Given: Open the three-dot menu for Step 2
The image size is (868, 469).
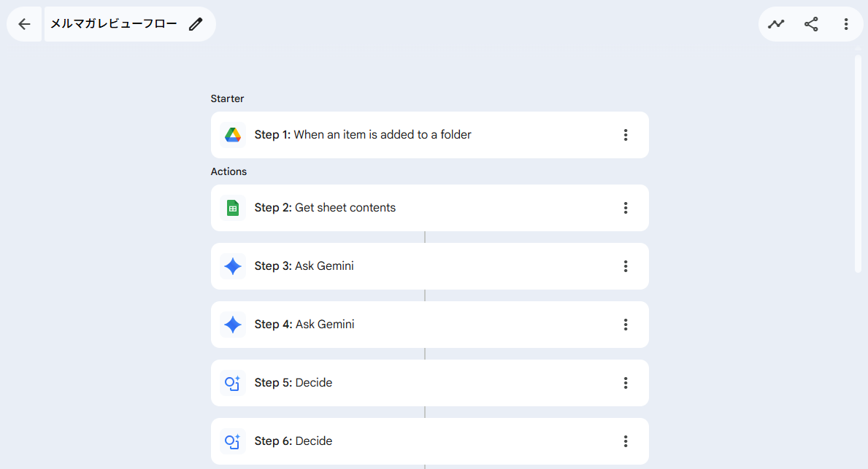Looking at the screenshot, I should click(626, 208).
